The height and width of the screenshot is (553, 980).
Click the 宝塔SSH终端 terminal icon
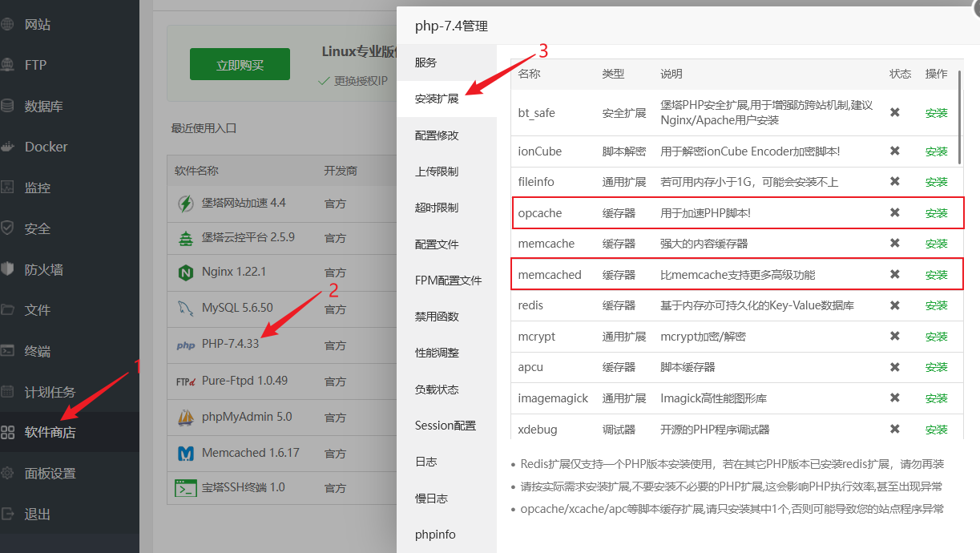click(x=185, y=487)
